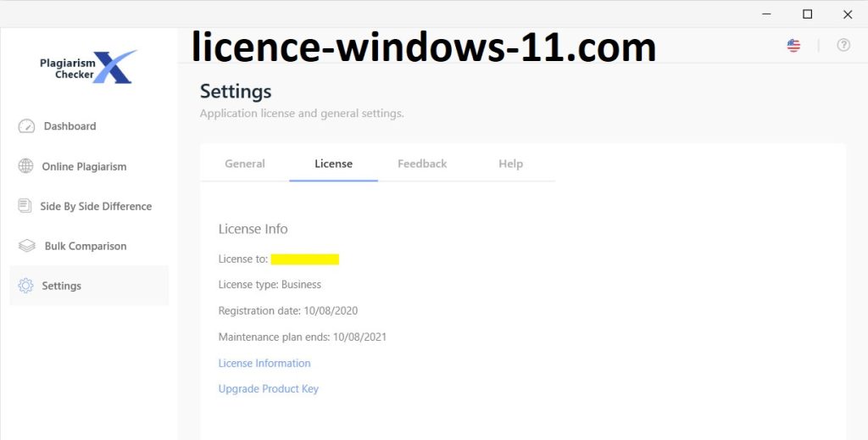Click the yellow highlighted licensee name
The height and width of the screenshot is (440, 868).
305,259
